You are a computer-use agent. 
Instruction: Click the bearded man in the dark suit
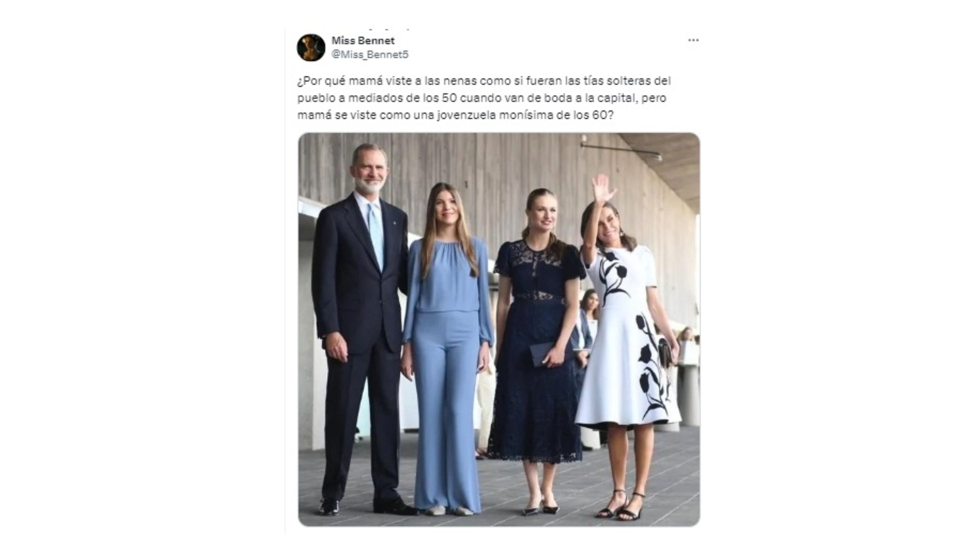[361, 328]
